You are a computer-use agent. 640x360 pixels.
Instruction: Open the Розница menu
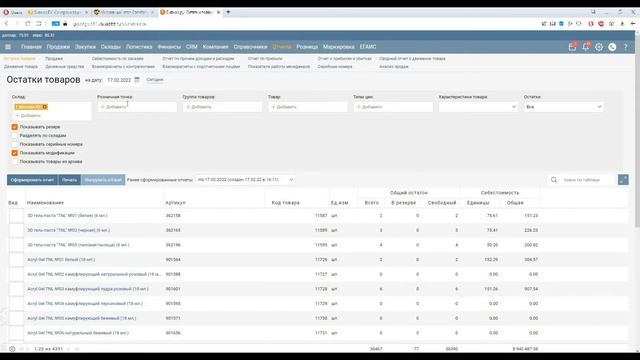[x=307, y=47]
